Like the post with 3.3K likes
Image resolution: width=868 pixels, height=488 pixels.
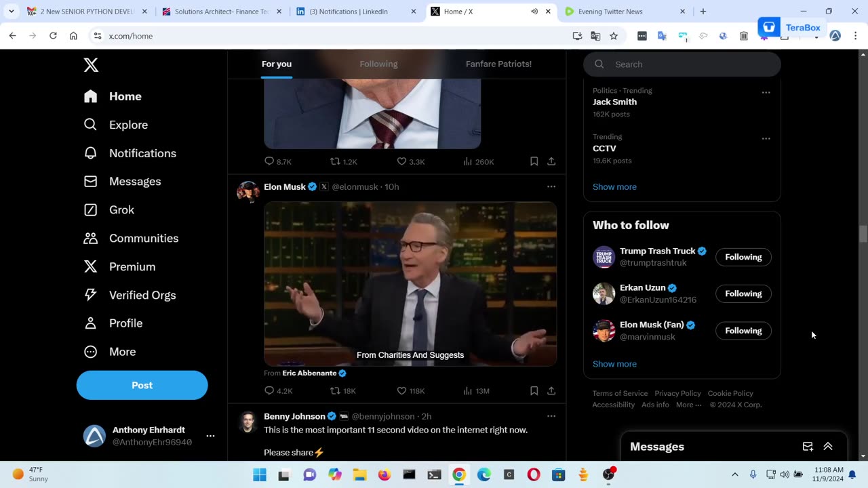coord(410,161)
